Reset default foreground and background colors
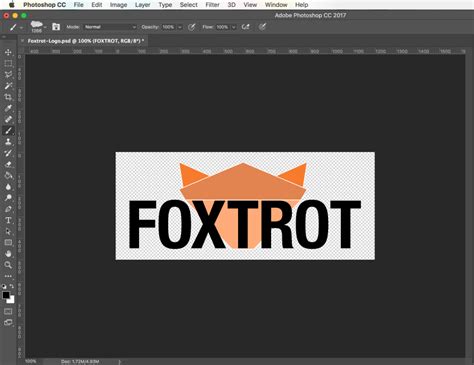This screenshot has width=474, height=365. 4,286
